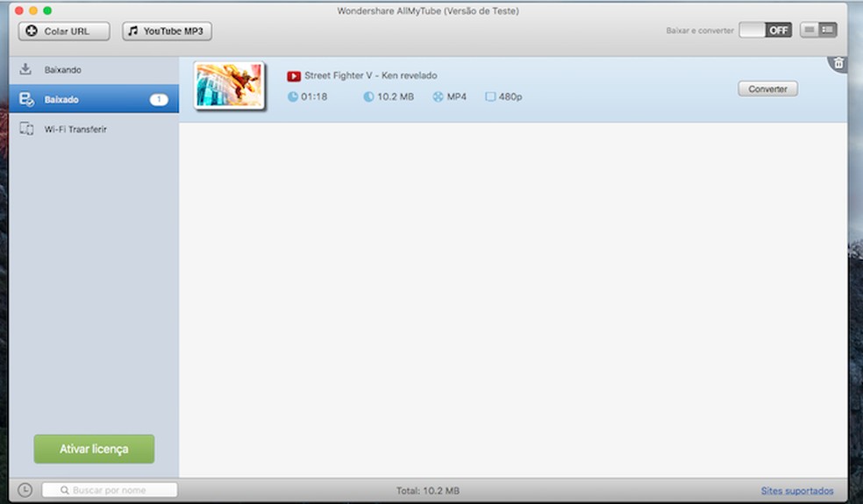Open the Street Fighter V video thumbnail

click(230, 85)
